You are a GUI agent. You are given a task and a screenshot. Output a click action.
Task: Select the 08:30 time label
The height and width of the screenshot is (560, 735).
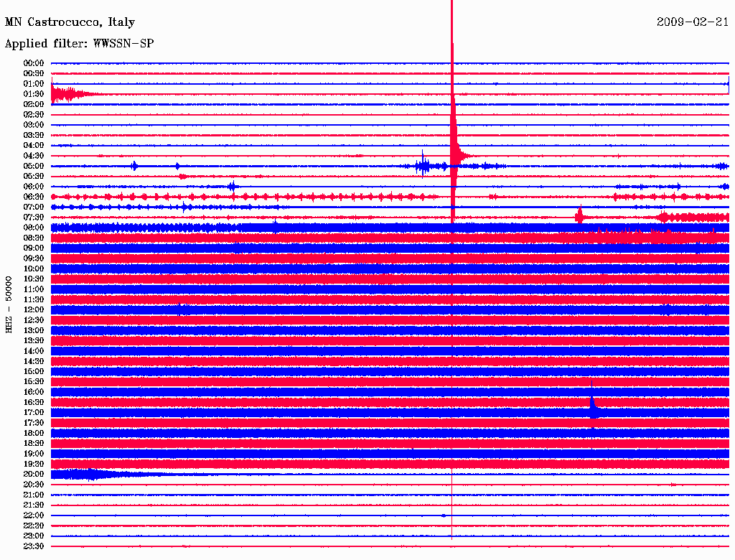(x=34, y=238)
